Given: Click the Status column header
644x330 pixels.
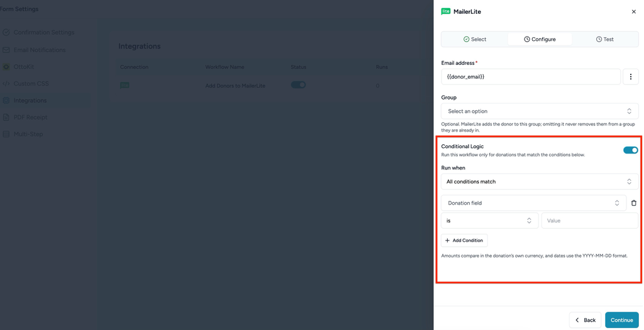Looking at the screenshot, I should click(x=298, y=67).
